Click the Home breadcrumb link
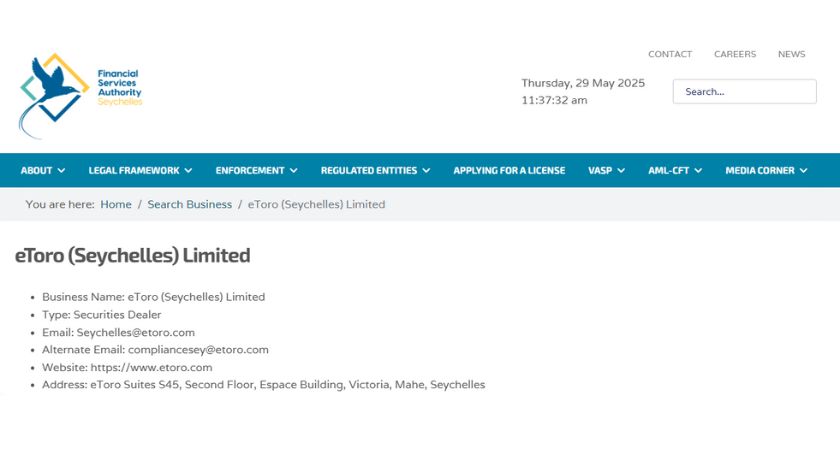Screen dimensions: 840x473 [x=116, y=204]
